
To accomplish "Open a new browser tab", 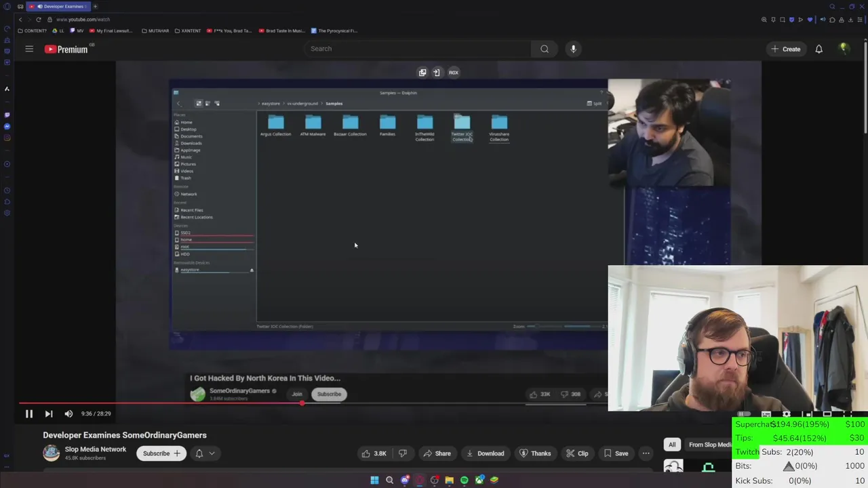I will pos(95,6).
